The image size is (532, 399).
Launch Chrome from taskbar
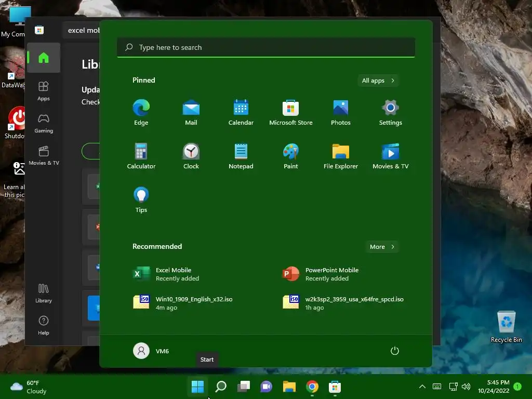[x=312, y=387]
